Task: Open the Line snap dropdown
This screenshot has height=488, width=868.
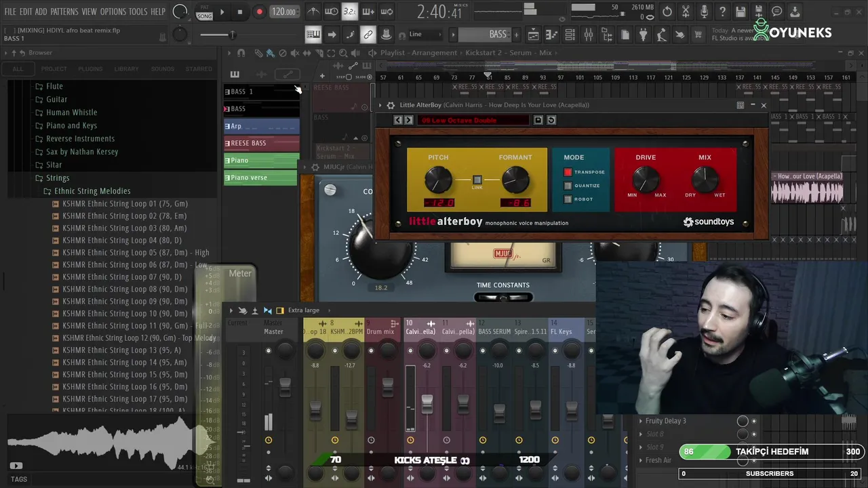Action: [x=425, y=35]
